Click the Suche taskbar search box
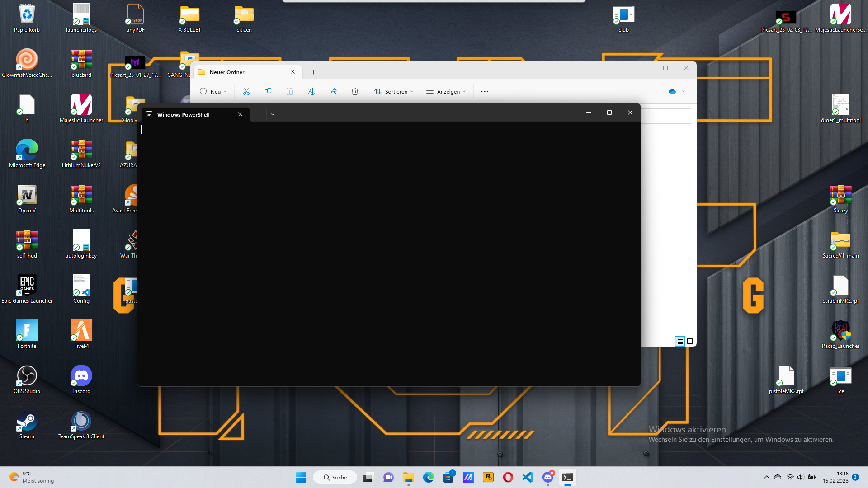Image resolution: width=868 pixels, height=488 pixels. 335,477
